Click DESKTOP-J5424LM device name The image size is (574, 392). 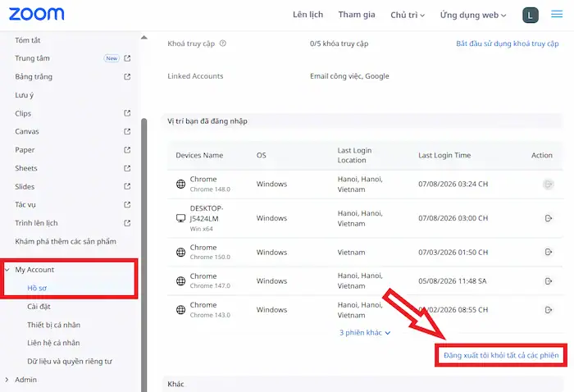[207, 213]
